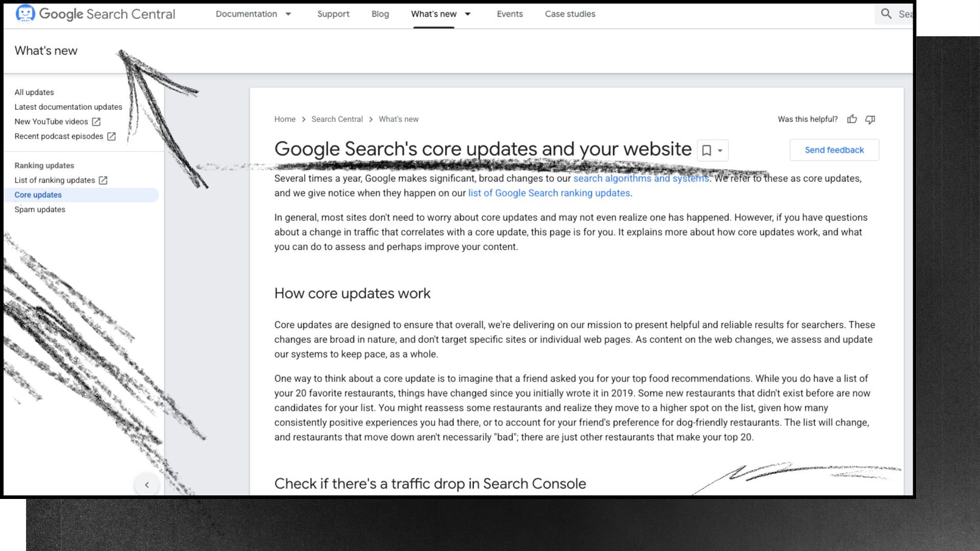Go to Home breadcrumb

pyautogui.click(x=285, y=119)
